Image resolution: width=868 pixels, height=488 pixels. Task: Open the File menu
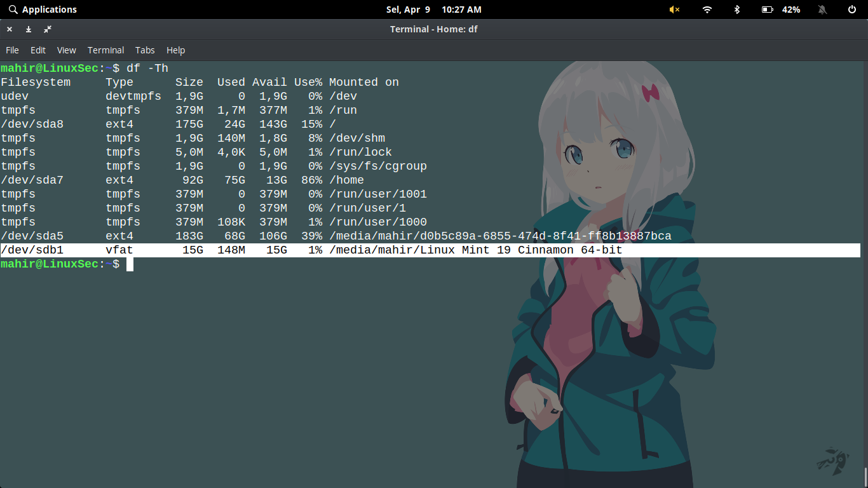[13, 50]
